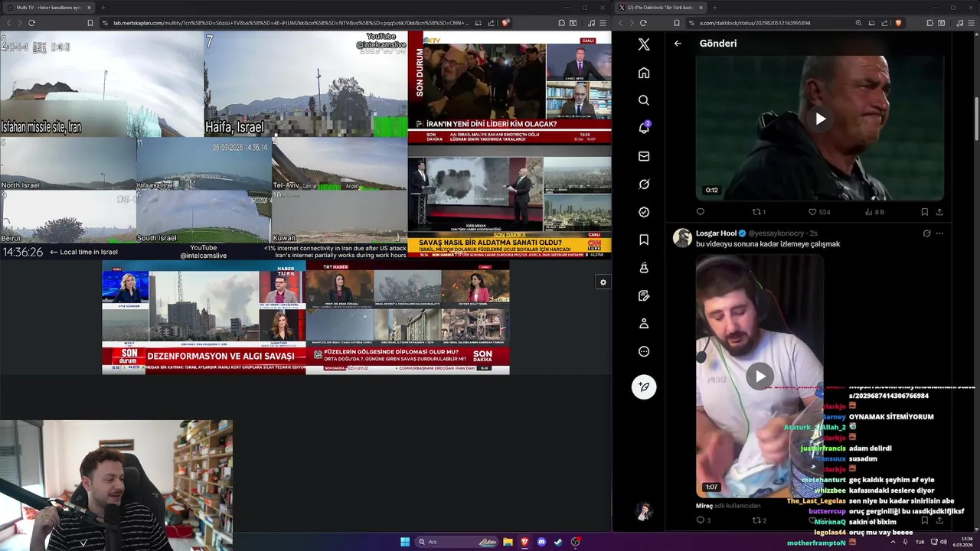Image resolution: width=980 pixels, height=551 pixels.
Task: Select the Haifa, Israel camera feed
Action: click(x=305, y=84)
